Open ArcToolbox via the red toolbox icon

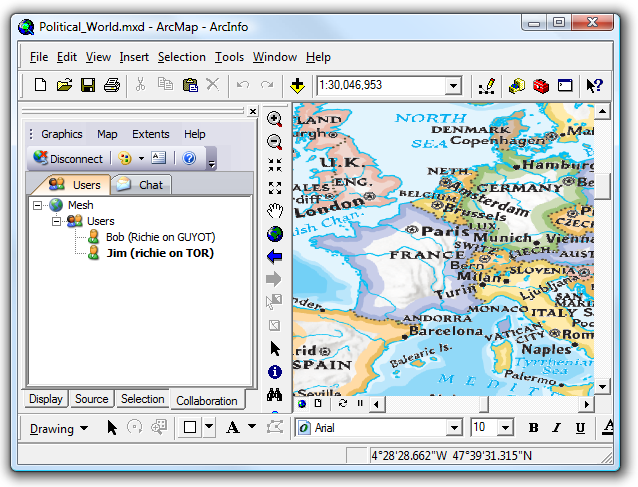[x=541, y=86]
